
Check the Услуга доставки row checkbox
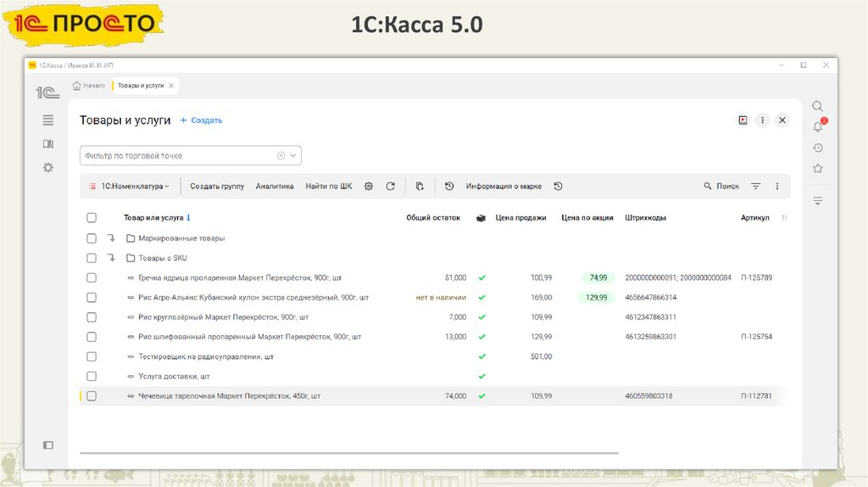(92, 376)
